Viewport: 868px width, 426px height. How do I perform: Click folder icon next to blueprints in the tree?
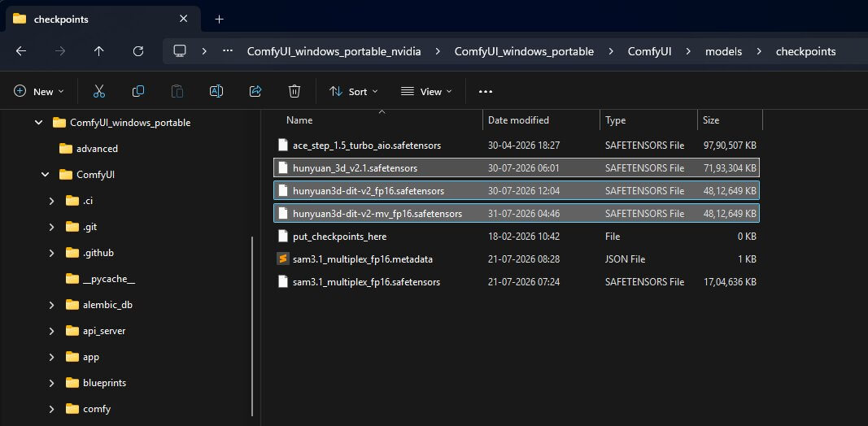(72, 383)
